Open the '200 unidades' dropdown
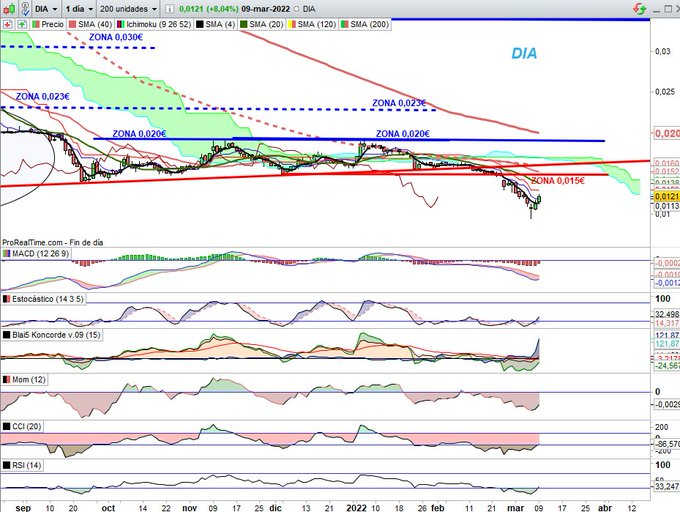Viewport: 680px width, 512px height. [128, 9]
